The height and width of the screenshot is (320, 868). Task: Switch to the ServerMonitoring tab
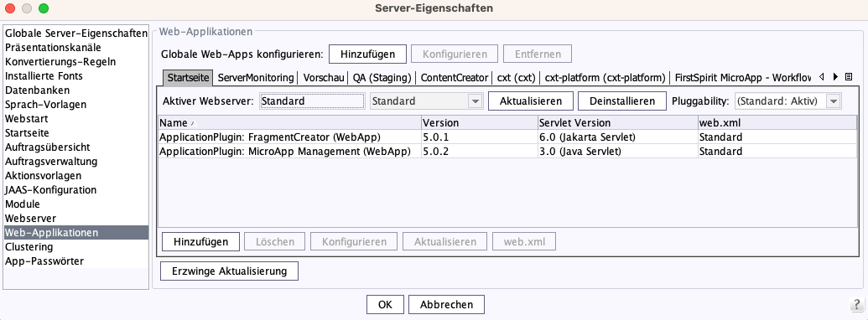click(255, 77)
